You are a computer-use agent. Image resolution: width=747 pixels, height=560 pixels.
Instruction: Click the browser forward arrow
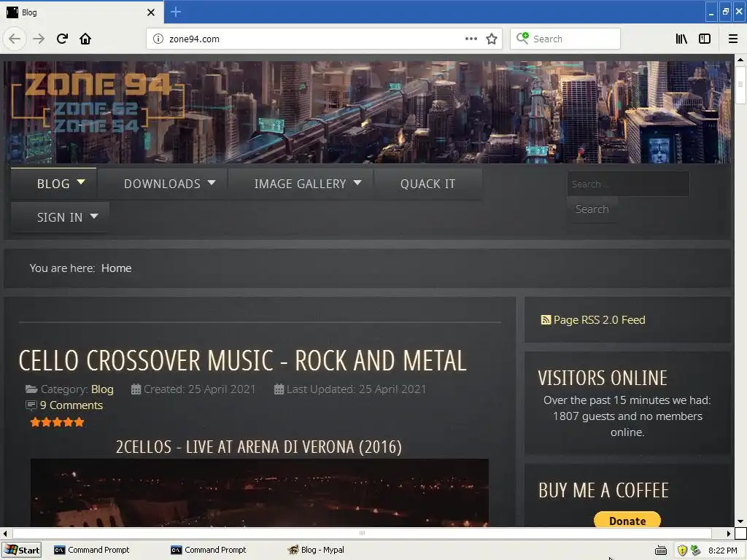click(x=39, y=39)
